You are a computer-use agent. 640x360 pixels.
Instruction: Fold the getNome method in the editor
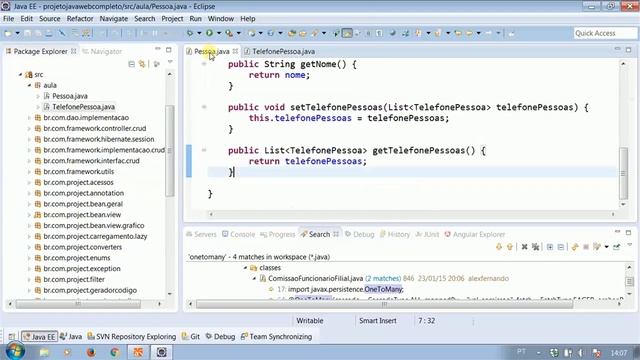coord(204,64)
